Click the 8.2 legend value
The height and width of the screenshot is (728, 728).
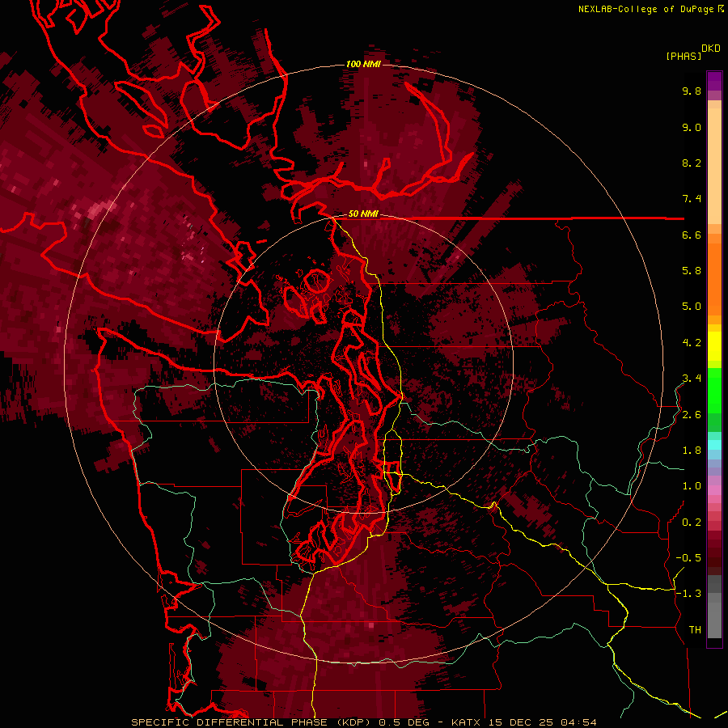tap(692, 163)
